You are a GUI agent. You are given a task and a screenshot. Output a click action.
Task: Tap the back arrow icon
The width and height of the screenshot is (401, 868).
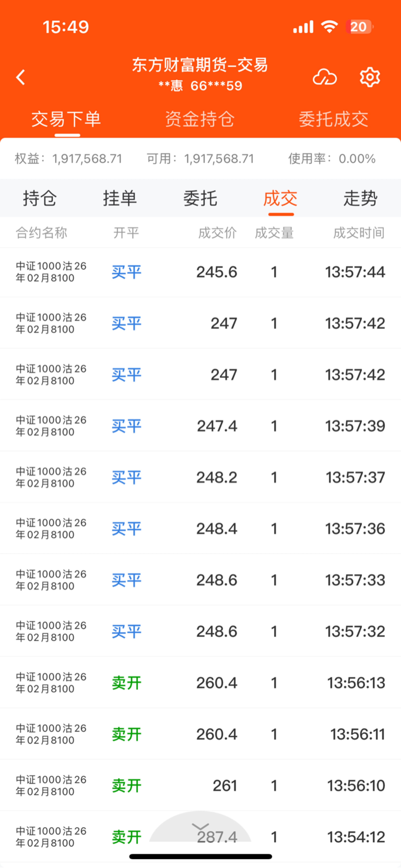point(21,77)
